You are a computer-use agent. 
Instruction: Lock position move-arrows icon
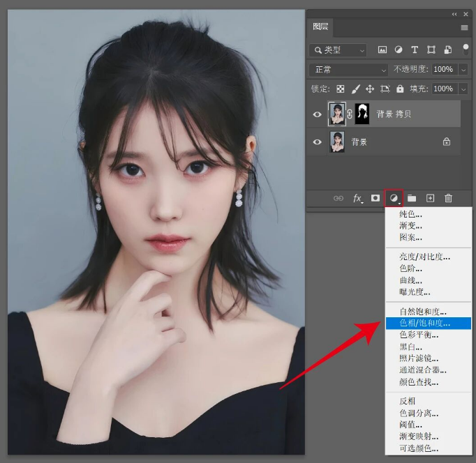pos(370,89)
